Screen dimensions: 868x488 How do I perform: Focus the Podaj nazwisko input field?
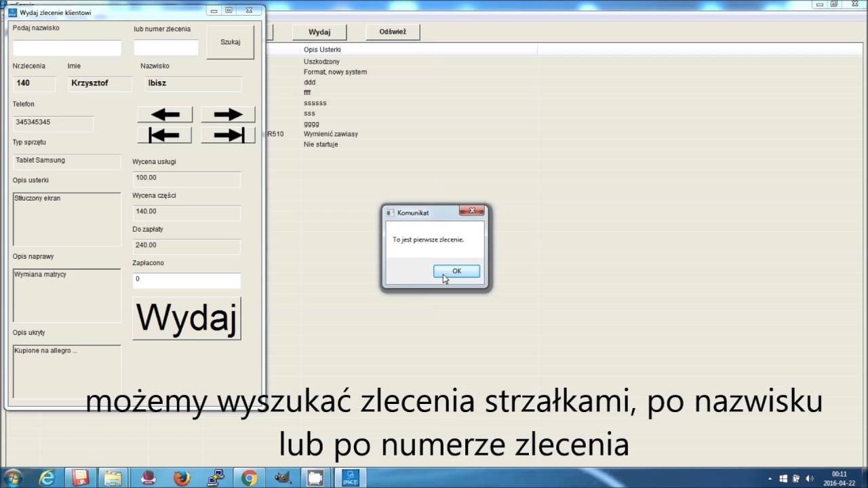point(67,48)
